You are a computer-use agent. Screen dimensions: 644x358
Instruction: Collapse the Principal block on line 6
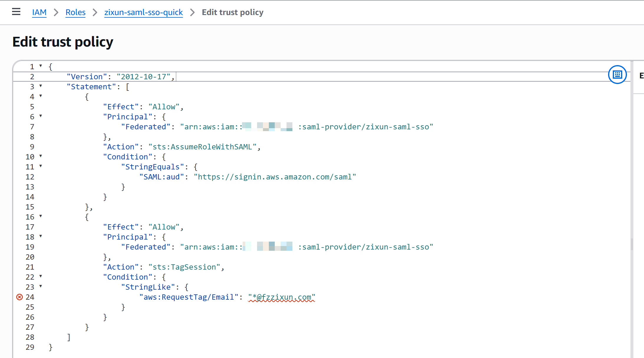point(41,116)
